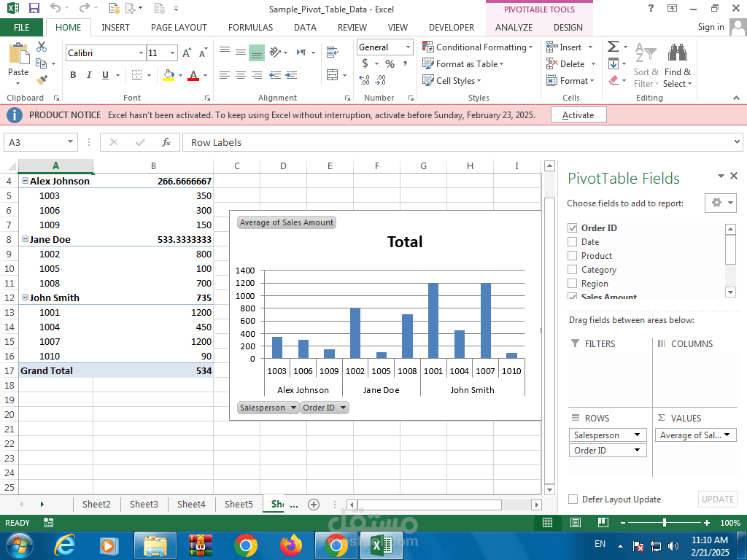Open PivotTable Fields tools gear menu
This screenshot has height=560, width=747.
point(720,203)
